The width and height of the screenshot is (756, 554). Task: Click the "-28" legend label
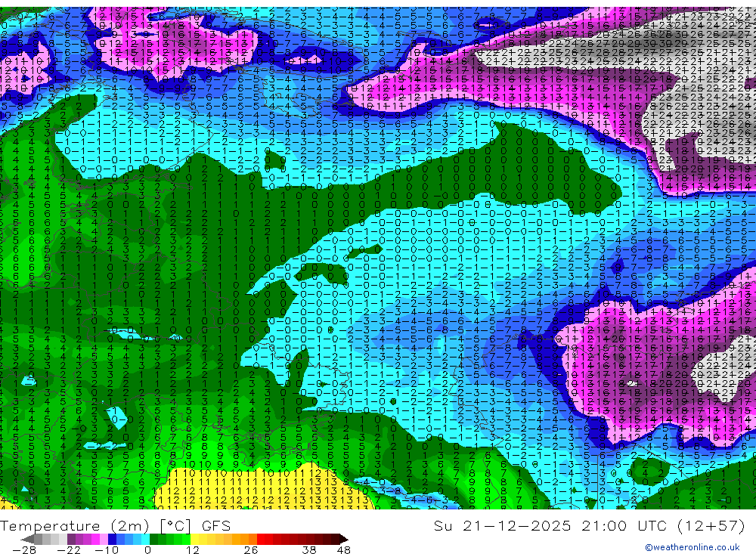[x=24, y=549]
